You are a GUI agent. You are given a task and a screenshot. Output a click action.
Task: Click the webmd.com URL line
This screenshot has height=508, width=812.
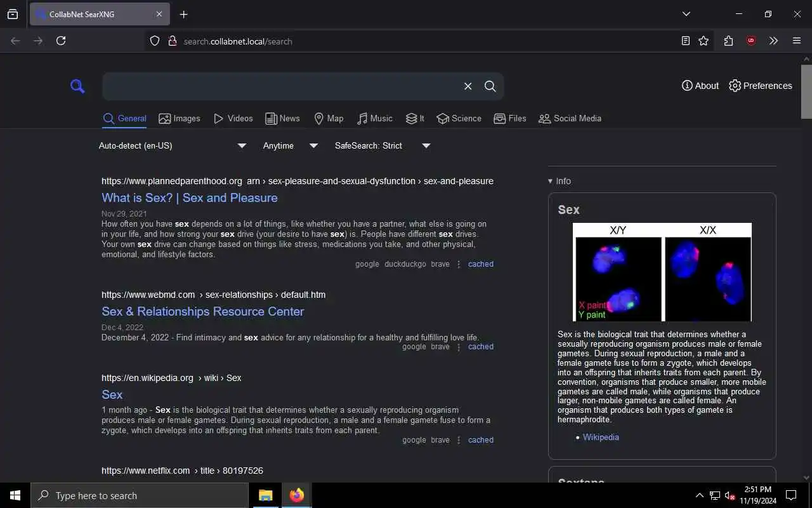coord(214,295)
